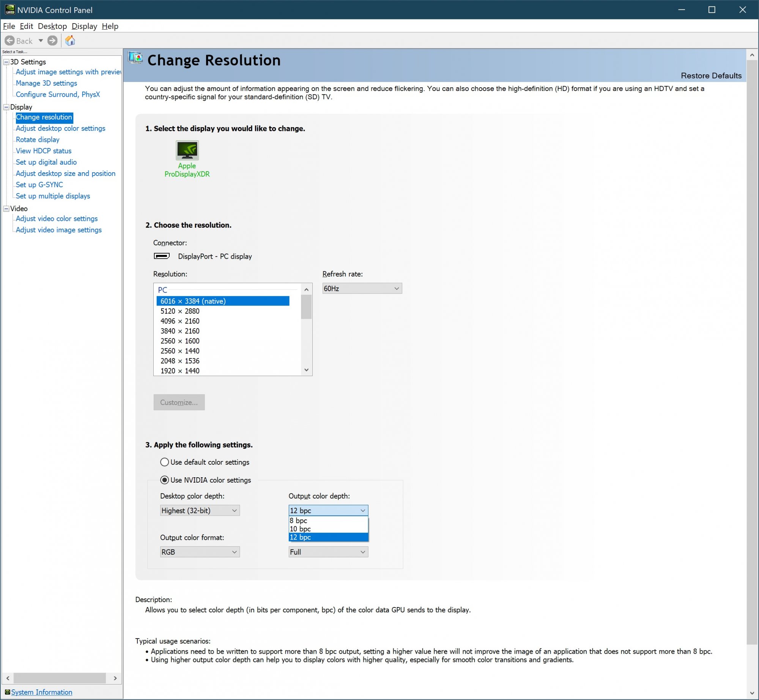Click the System Information icon
The width and height of the screenshot is (759, 700).
pos(7,692)
